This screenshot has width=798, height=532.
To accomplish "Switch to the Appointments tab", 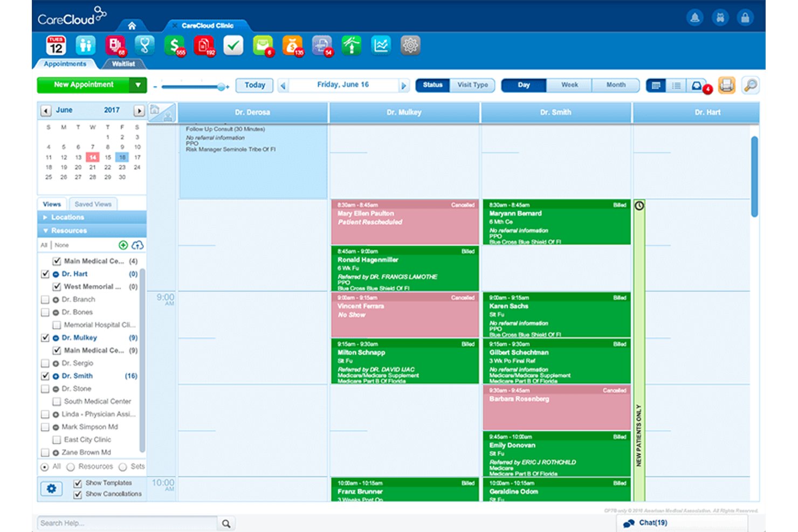I will pyautogui.click(x=65, y=64).
